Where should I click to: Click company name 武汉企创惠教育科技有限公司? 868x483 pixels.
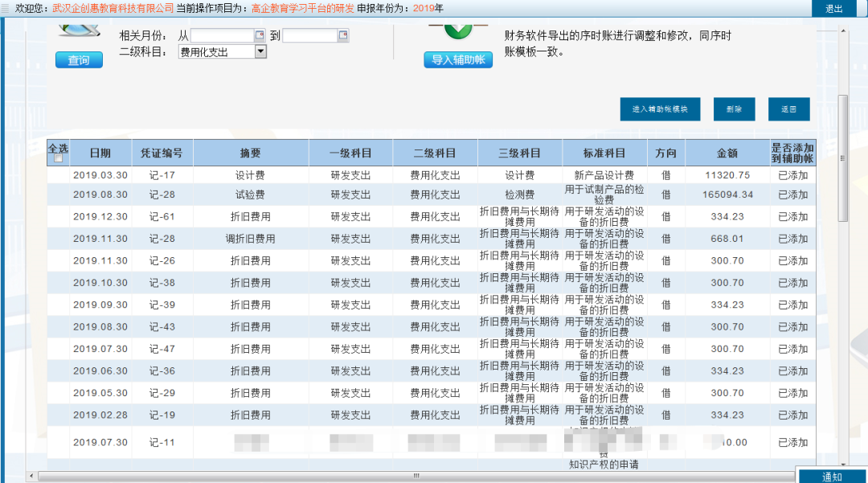(113, 8)
